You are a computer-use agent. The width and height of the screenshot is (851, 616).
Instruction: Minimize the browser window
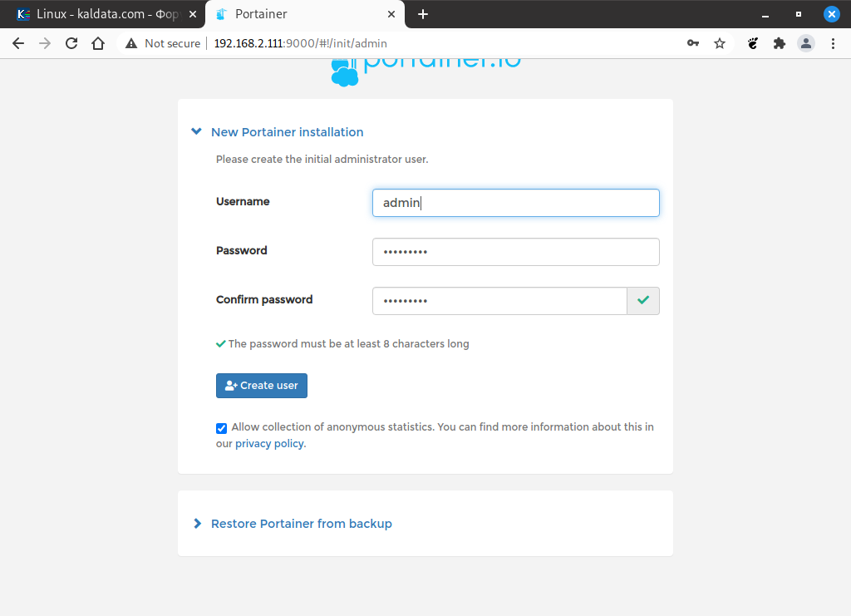pos(765,15)
